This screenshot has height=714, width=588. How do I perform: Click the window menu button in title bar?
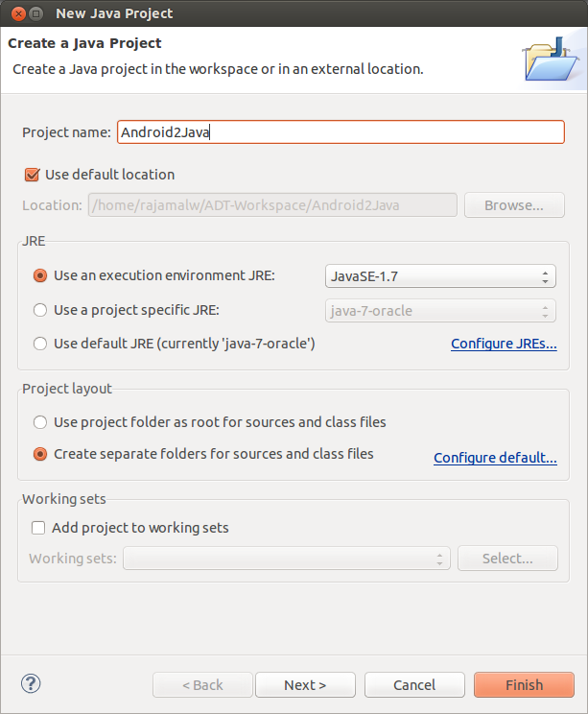(x=35, y=14)
